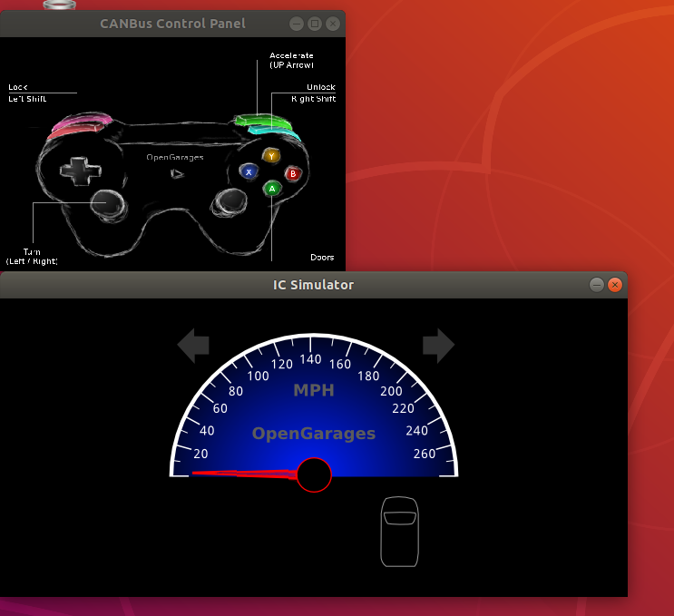
Task: Click the 20 mark on the speedometer
Action: (200, 454)
